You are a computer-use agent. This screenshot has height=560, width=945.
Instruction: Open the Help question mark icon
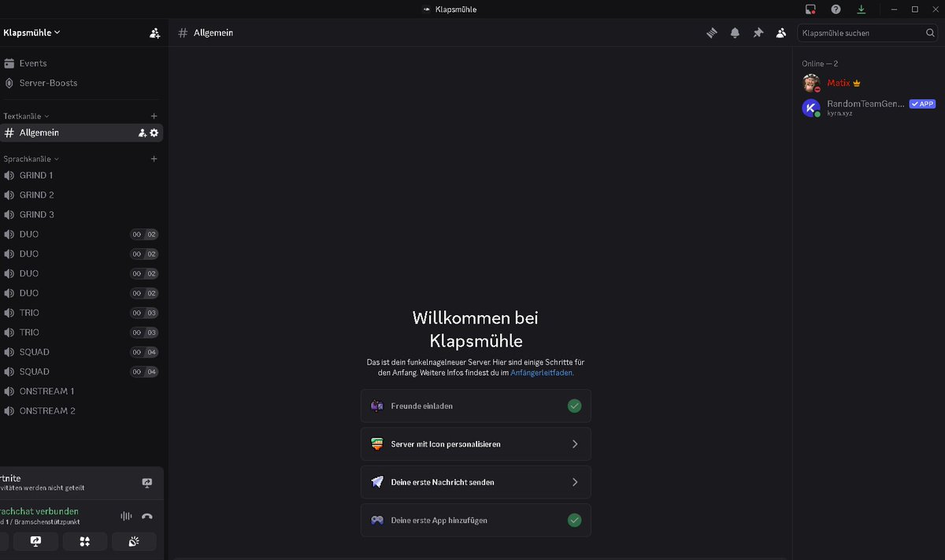coord(836,9)
